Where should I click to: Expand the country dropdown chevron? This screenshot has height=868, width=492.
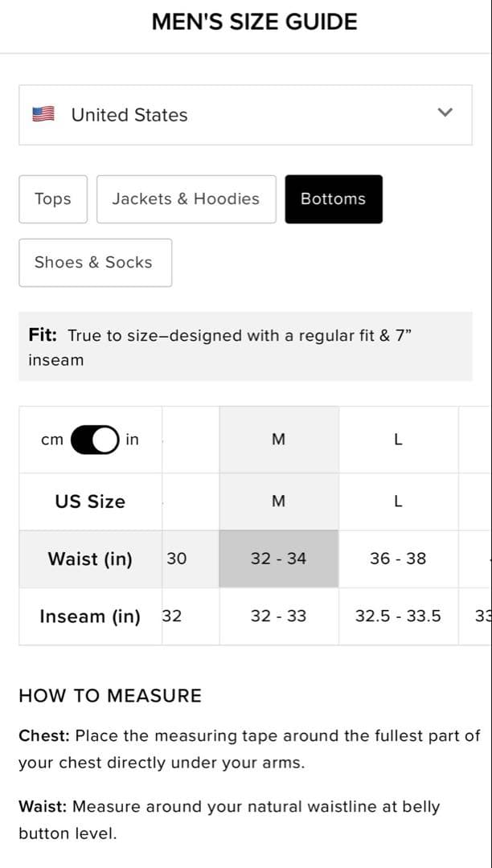click(x=445, y=113)
